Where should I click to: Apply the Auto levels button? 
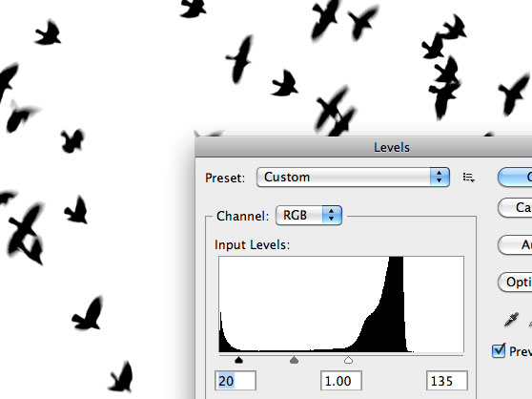pyautogui.click(x=515, y=244)
